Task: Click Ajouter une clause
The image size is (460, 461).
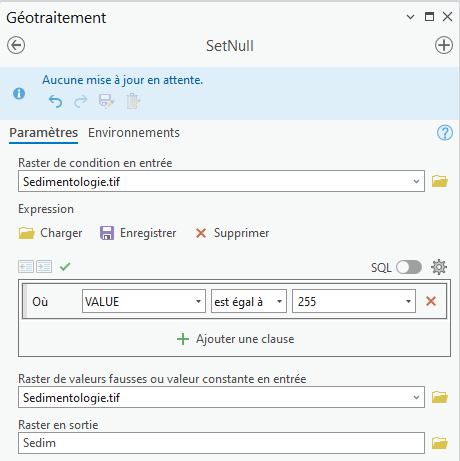Action: pos(235,339)
